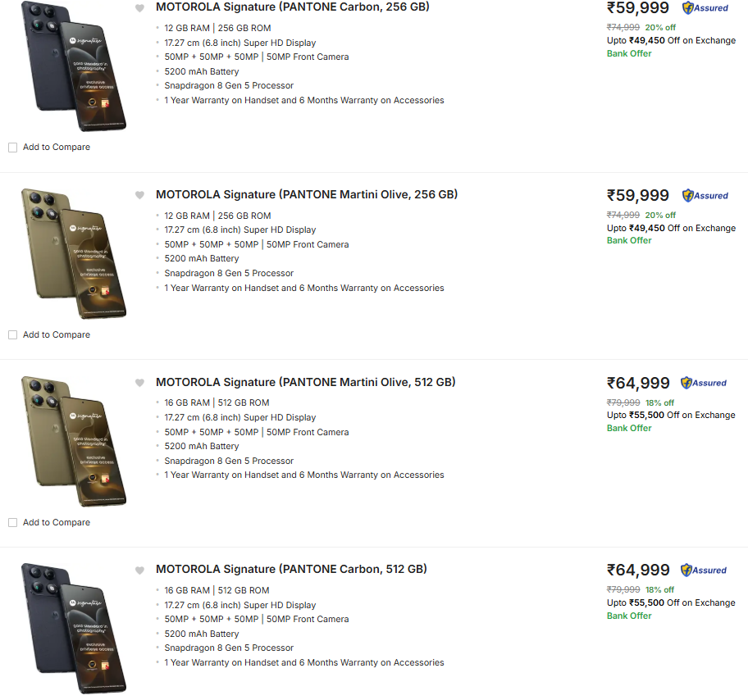The image size is (748, 700).
Task: Click Assured badge on Martini Olive 256 GB
Action: tap(705, 196)
